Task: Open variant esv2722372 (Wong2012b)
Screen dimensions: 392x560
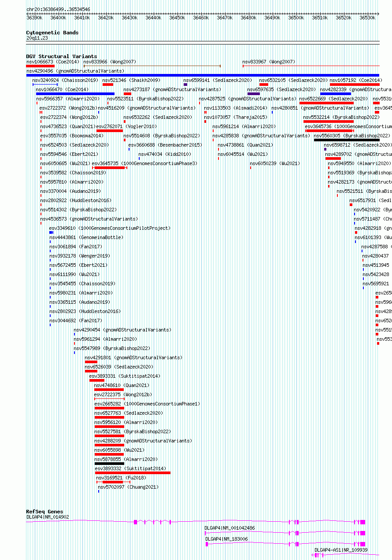Action: 68,108
